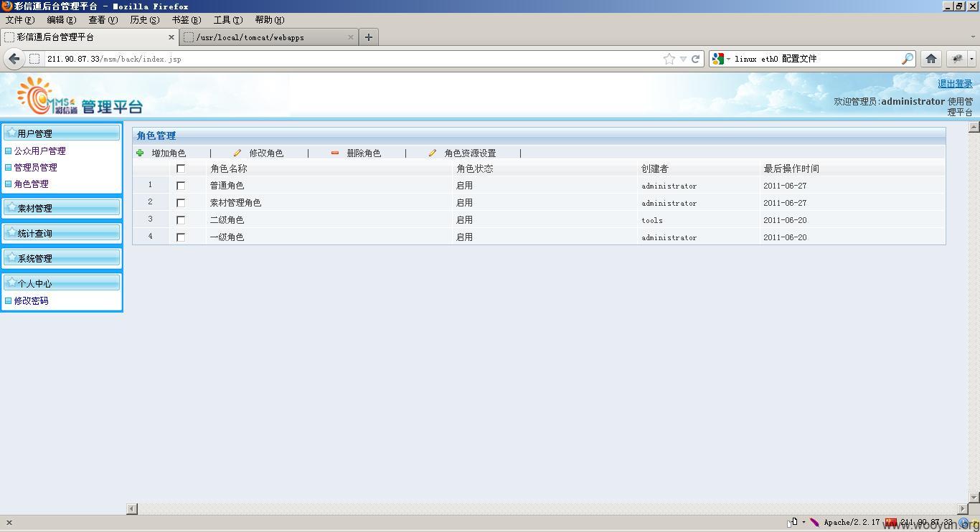This screenshot has width=980, height=532.
Task: Click the MMS 彩信通 sun logo
Action: [x=47, y=96]
